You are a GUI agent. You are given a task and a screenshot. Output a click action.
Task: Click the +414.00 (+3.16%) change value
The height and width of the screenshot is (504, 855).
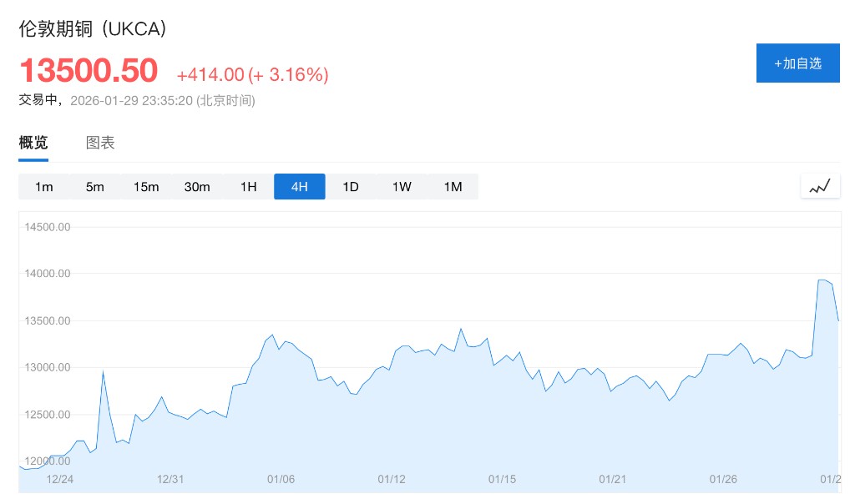pos(252,75)
